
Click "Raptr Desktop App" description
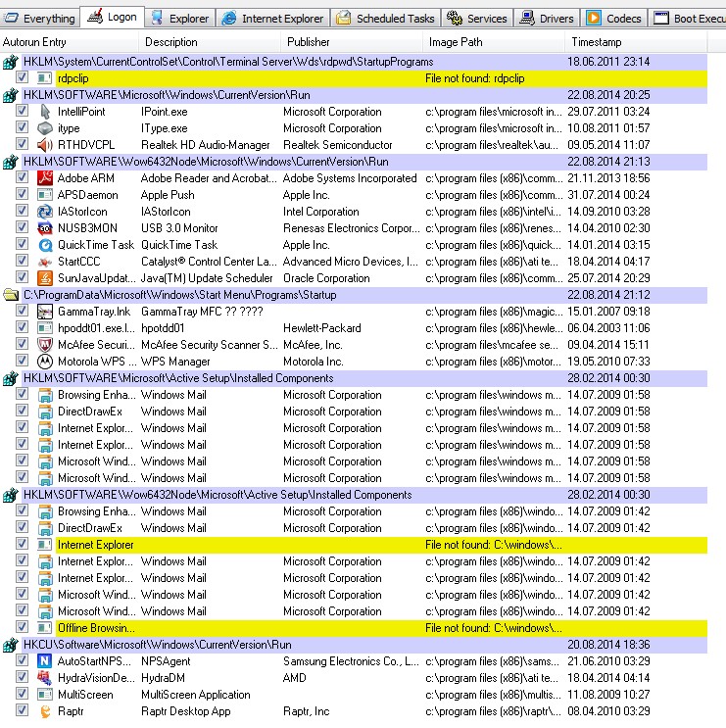pyautogui.click(x=186, y=711)
